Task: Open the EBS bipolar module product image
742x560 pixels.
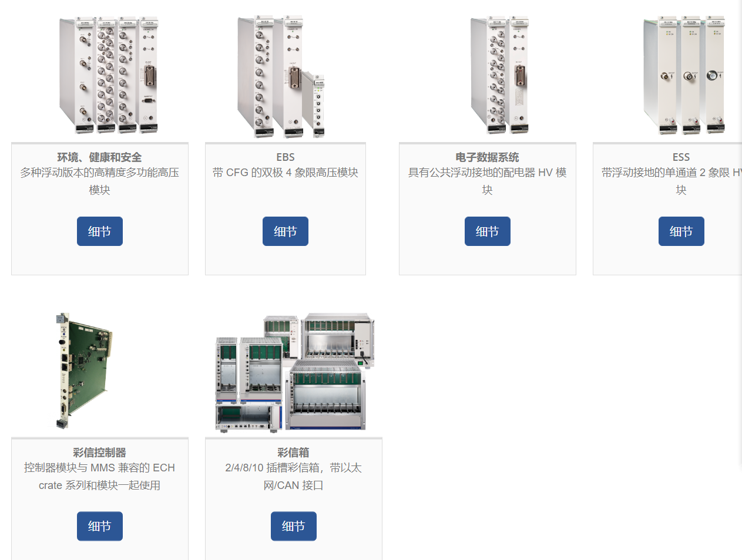Action: coord(281,76)
